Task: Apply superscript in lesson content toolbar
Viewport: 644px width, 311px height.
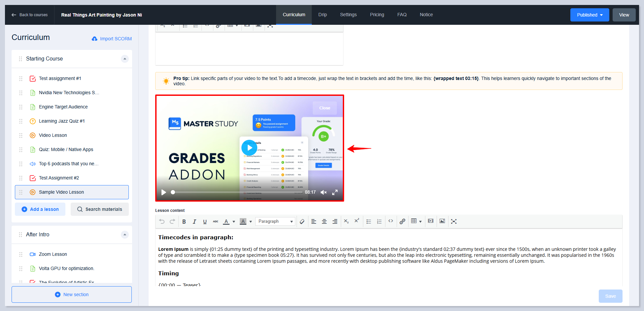Action: tap(357, 221)
